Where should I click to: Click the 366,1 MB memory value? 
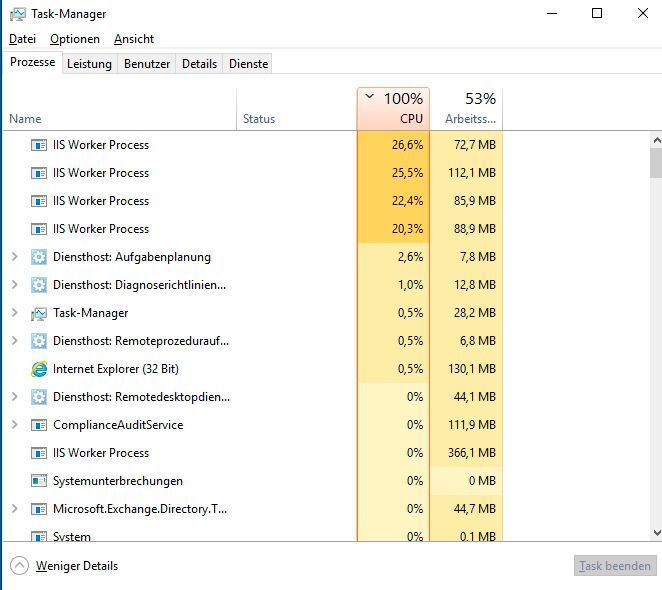[x=472, y=453]
